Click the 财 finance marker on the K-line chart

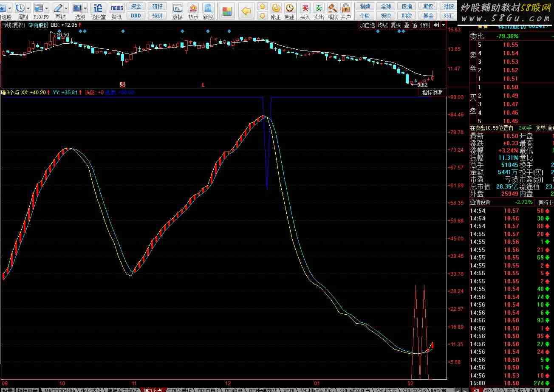click(122, 85)
